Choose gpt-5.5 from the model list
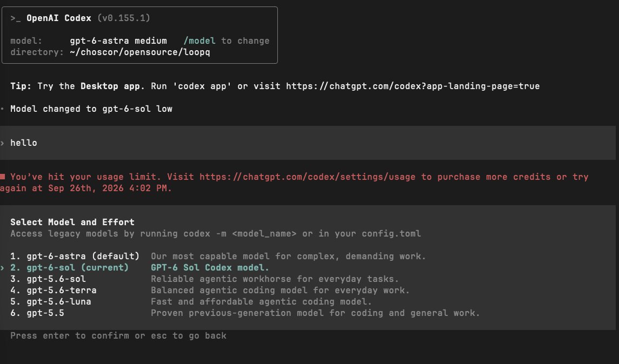Image resolution: width=619 pixels, height=364 pixels. [37, 314]
